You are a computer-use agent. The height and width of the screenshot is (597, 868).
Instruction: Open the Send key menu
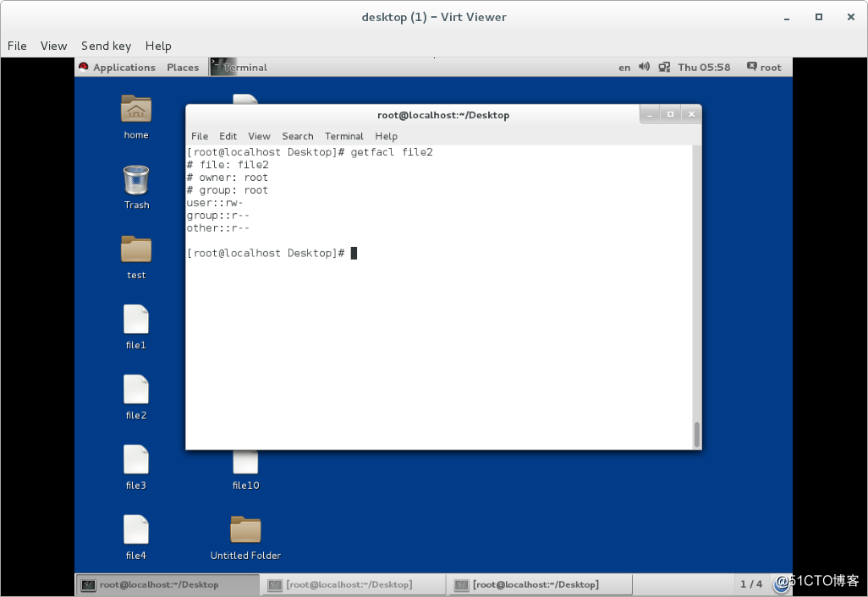(107, 46)
